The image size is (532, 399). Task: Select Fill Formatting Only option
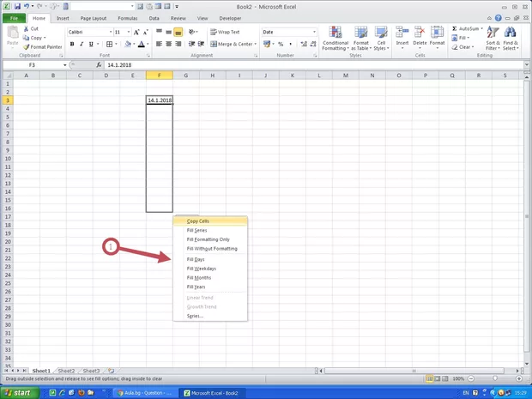tap(208, 239)
